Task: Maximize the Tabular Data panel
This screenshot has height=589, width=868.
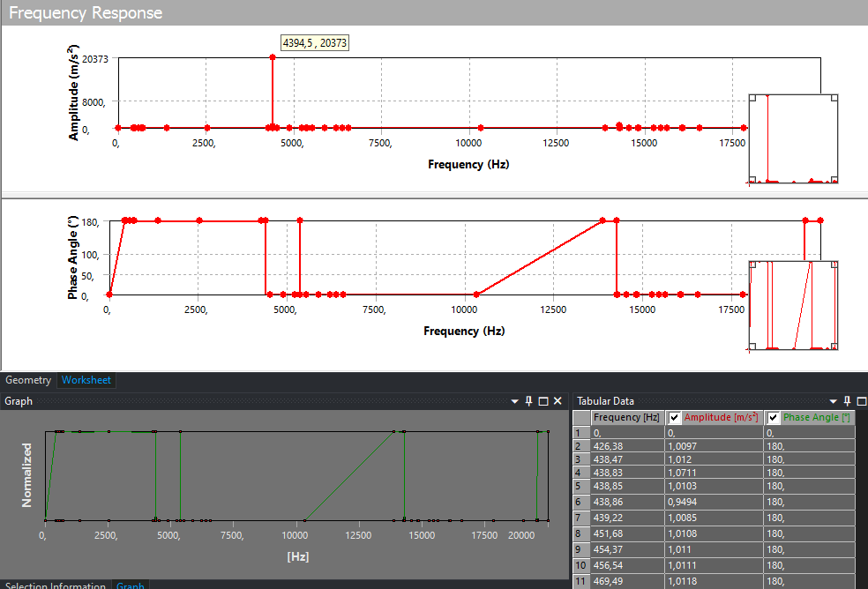Action: pos(862,401)
